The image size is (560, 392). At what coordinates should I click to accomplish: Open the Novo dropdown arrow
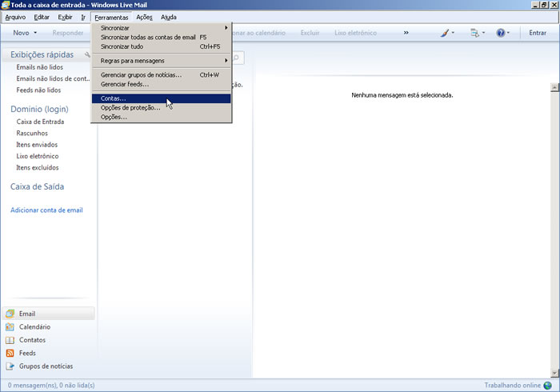35,33
